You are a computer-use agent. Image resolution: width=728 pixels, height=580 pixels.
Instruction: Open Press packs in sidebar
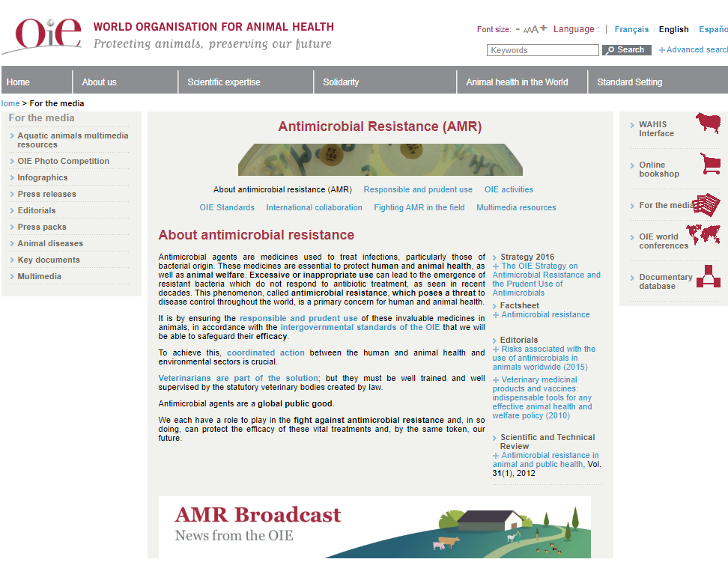point(42,227)
